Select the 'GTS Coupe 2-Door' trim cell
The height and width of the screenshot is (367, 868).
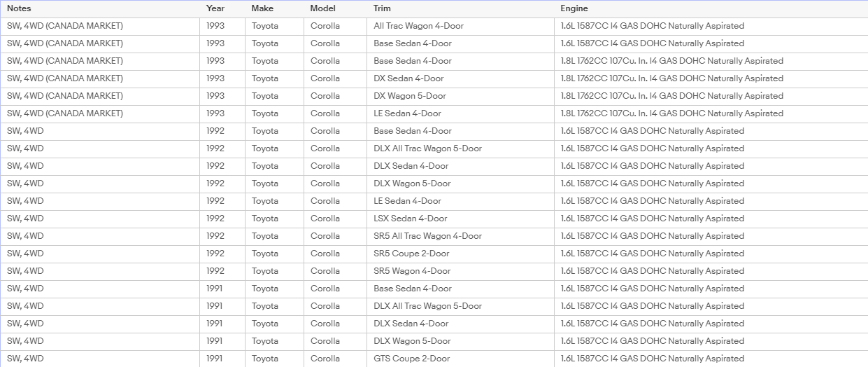[460, 359]
